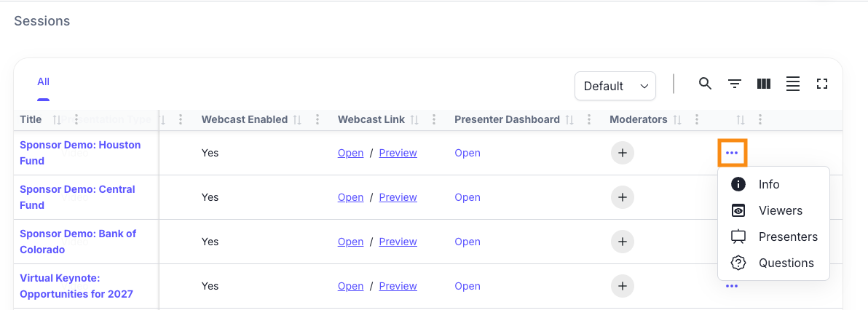Add moderator to Sponsor Demo: Bank of Colorado
868x310 pixels.
tap(622, 242)
